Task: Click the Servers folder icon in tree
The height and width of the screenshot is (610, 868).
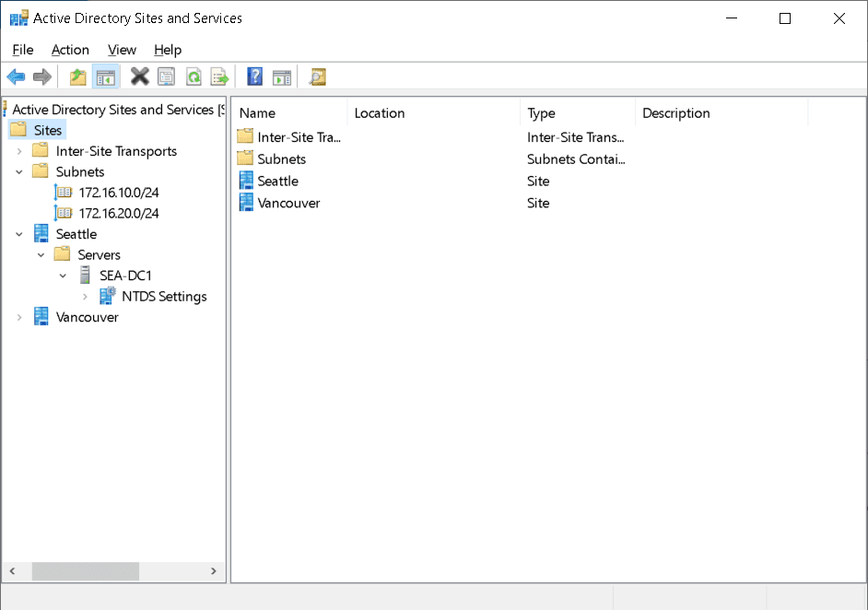Action: pos(62,254)
